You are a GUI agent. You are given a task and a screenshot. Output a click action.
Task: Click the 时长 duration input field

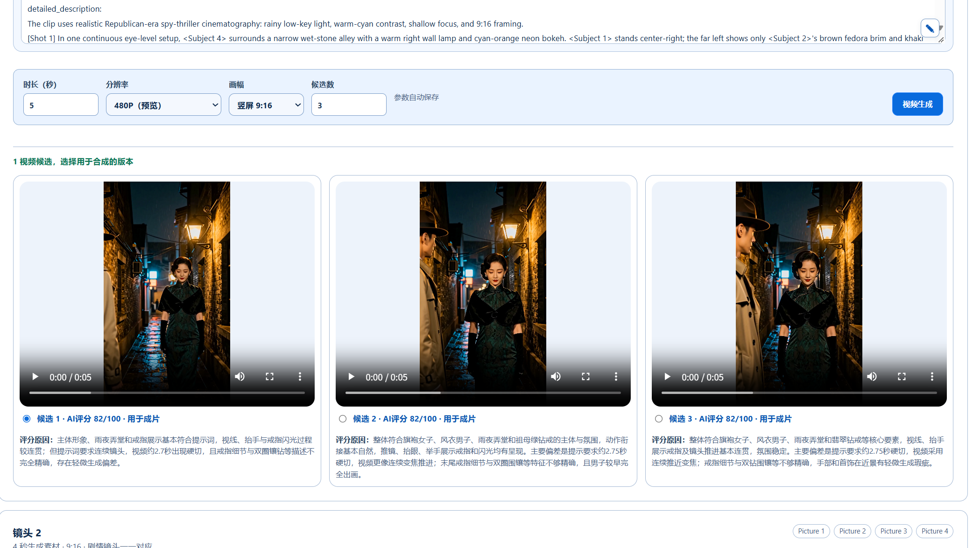(61, 105)
